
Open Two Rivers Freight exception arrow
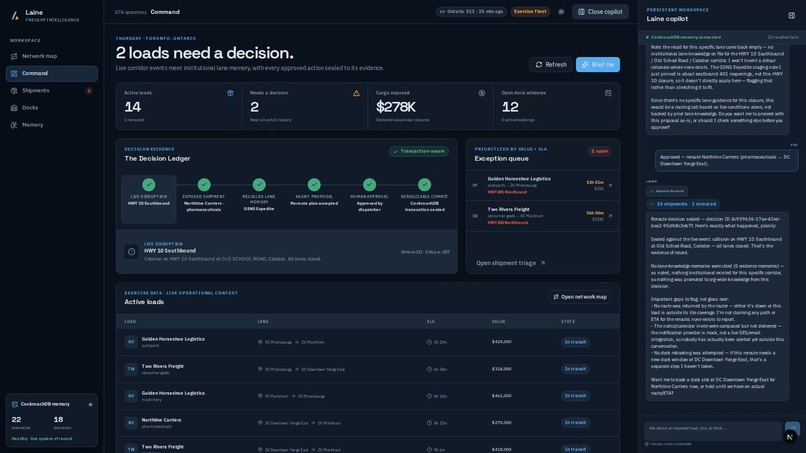[610, 216]
